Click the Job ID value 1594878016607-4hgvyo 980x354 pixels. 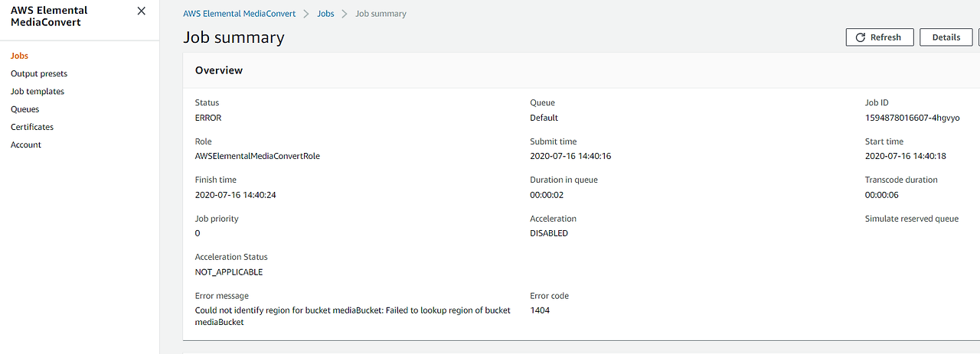pos(912,118)
